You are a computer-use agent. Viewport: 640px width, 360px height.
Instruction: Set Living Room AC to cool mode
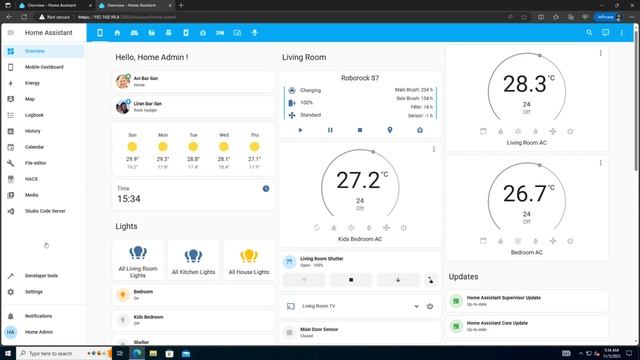coord(518,131)
